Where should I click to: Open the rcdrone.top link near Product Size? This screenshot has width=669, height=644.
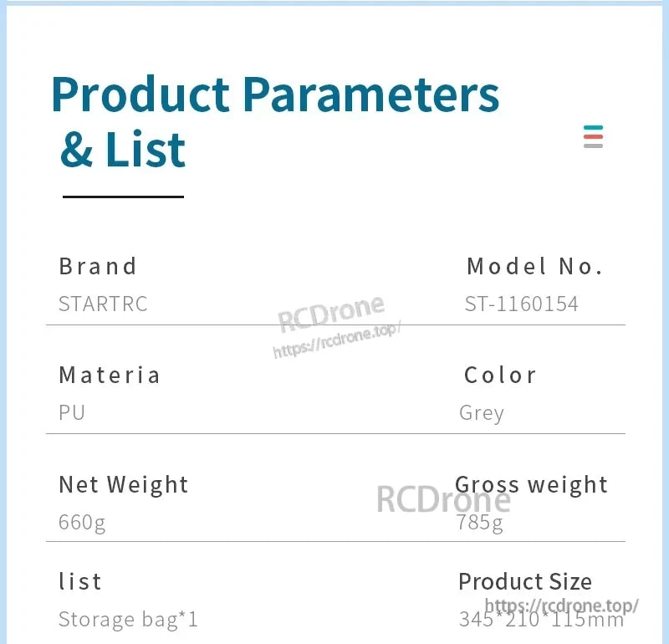click(562, 605)
